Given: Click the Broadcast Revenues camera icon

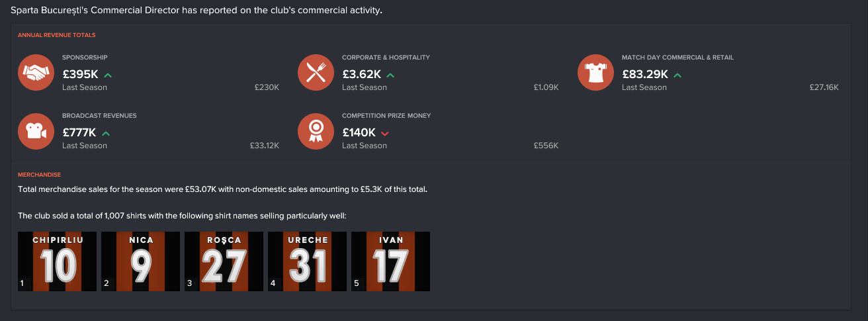Looking at the screenshot, I should pyautogui.click(x=36, y=131).
